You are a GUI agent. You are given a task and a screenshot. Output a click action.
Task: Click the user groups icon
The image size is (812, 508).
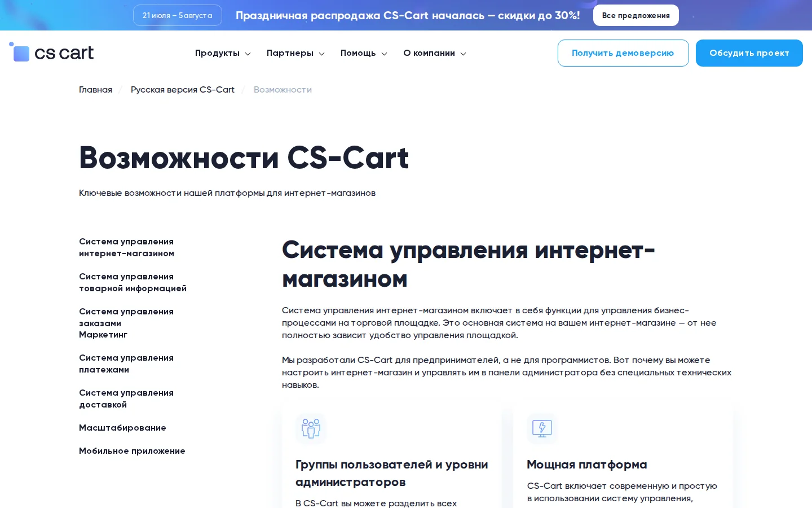(311, 428)
